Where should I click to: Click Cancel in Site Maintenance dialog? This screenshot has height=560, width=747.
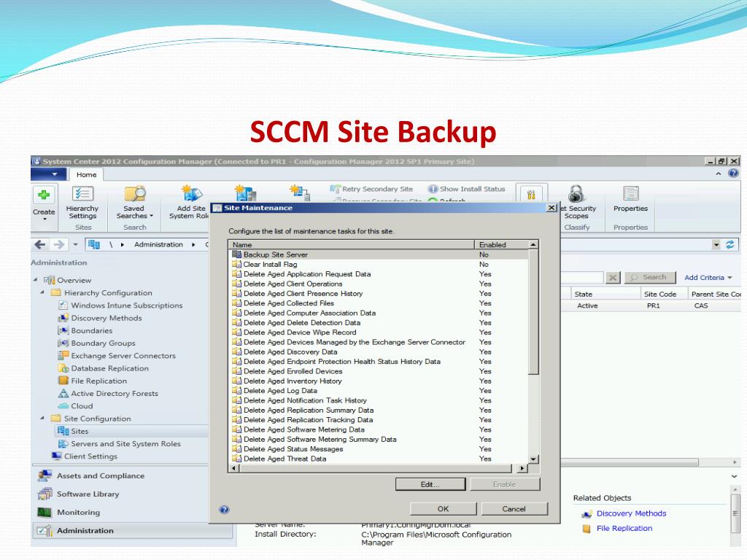click(x=514, y=508)
